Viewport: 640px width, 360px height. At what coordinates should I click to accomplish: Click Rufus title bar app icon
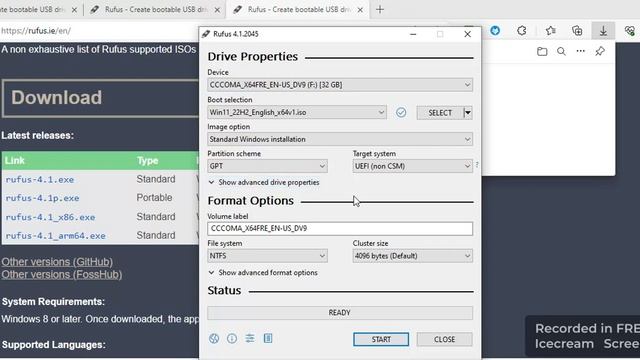206,34
